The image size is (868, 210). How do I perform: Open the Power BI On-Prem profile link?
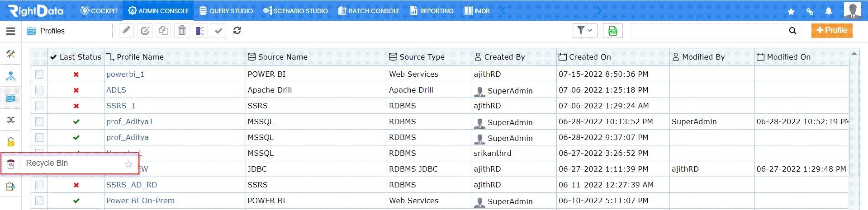[x=140, y=201]
